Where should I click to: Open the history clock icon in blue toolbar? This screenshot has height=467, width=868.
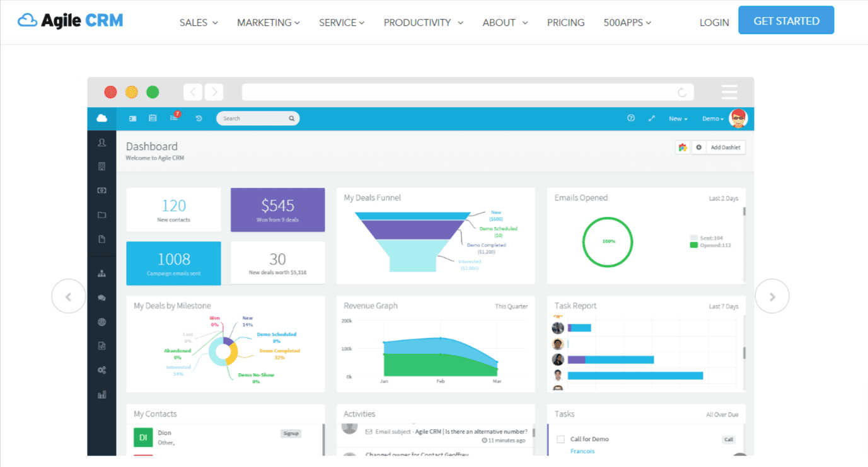coord(199,118)
